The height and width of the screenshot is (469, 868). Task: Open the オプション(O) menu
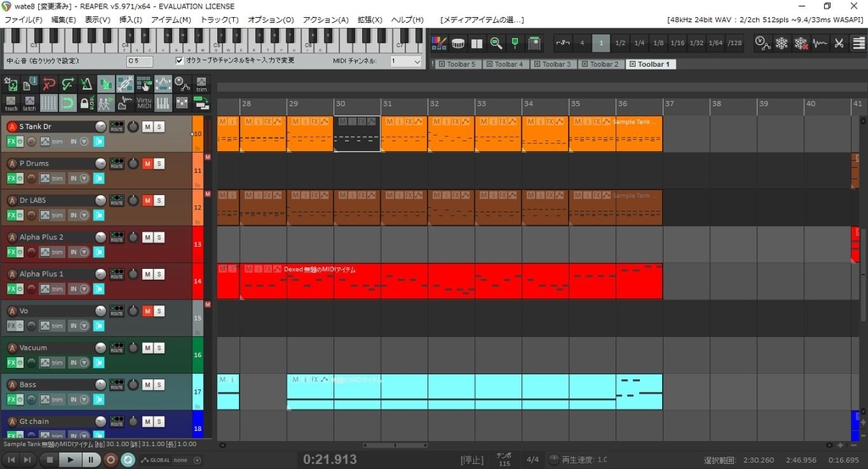coord(270,20)
